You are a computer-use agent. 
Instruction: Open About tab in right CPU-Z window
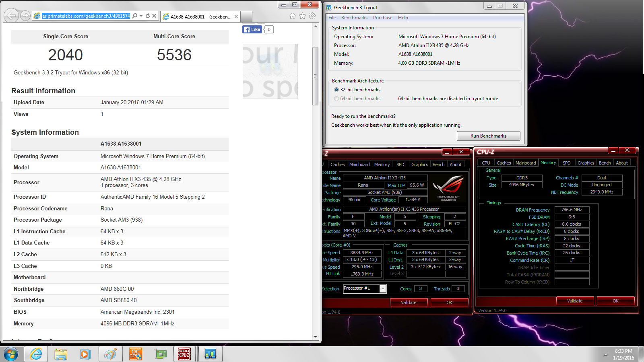pyautogui.click(x=622, y=163)
